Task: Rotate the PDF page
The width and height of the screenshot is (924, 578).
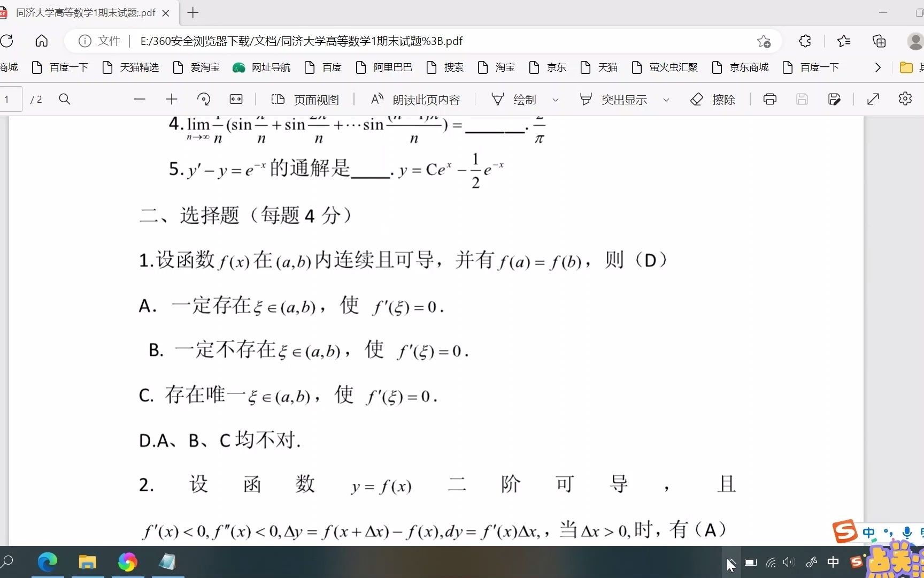Action: tap(204, 99)
